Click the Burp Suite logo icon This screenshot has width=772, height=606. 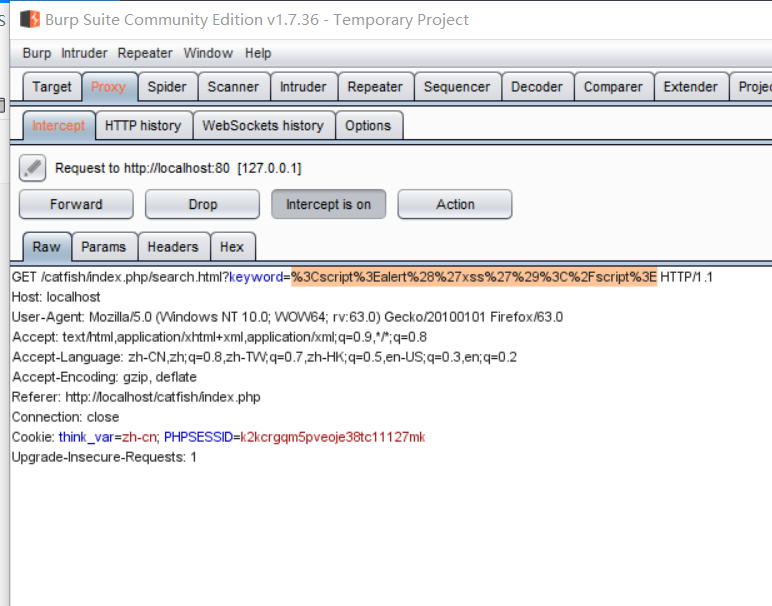[x=30, y=19]
